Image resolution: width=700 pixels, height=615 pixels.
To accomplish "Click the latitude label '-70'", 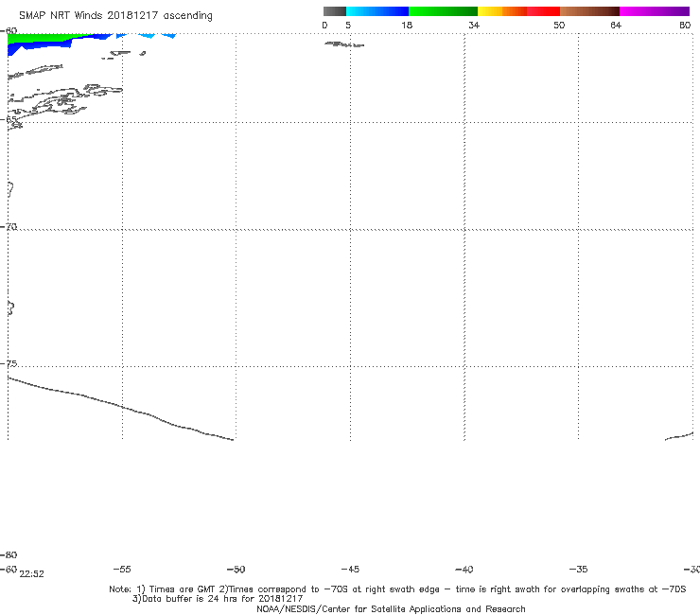I will pyautogui.click(x=9, y=227).
